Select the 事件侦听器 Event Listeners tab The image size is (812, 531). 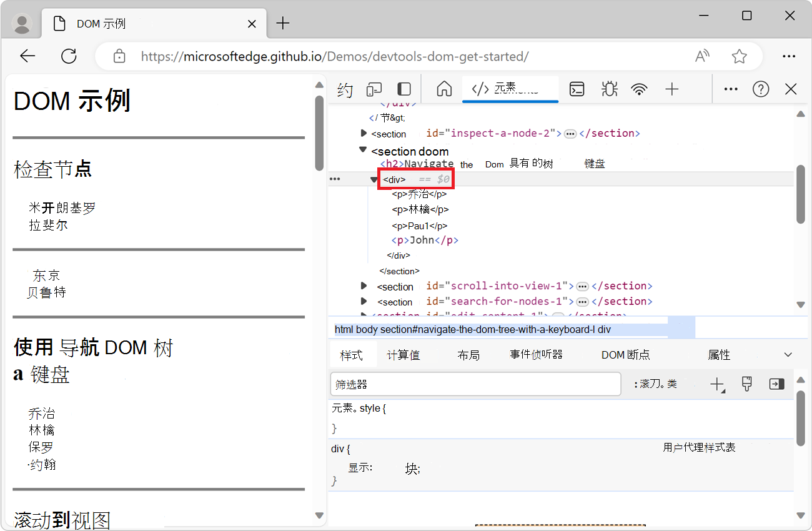(x=537, y=354)
